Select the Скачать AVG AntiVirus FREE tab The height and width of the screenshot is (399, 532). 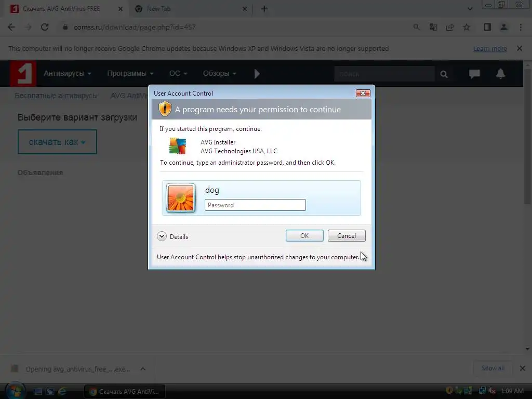64,9
